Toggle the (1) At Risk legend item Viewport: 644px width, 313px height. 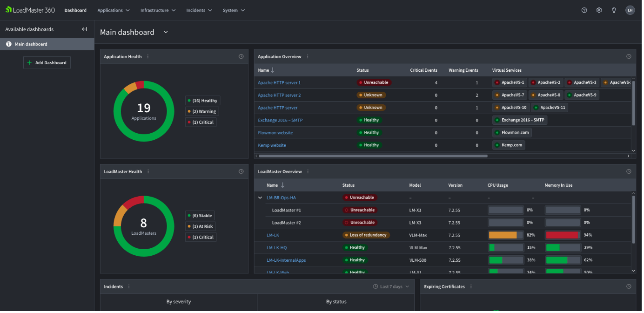tap(201, 227)
